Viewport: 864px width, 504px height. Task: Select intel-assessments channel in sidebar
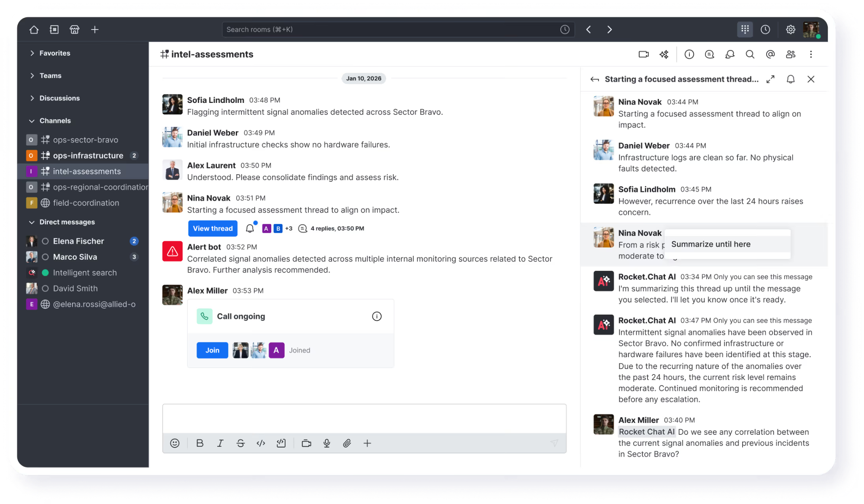[x=83, y=171]
